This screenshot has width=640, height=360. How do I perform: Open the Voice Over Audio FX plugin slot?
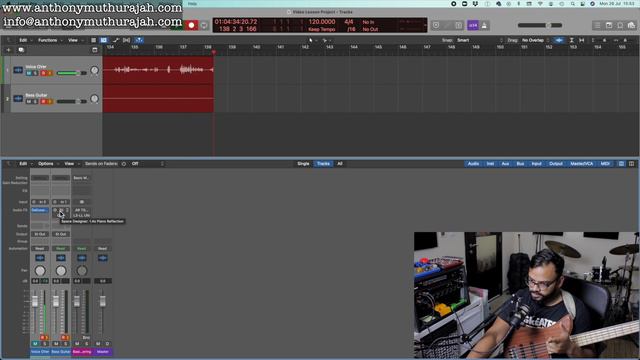point(40,210)
